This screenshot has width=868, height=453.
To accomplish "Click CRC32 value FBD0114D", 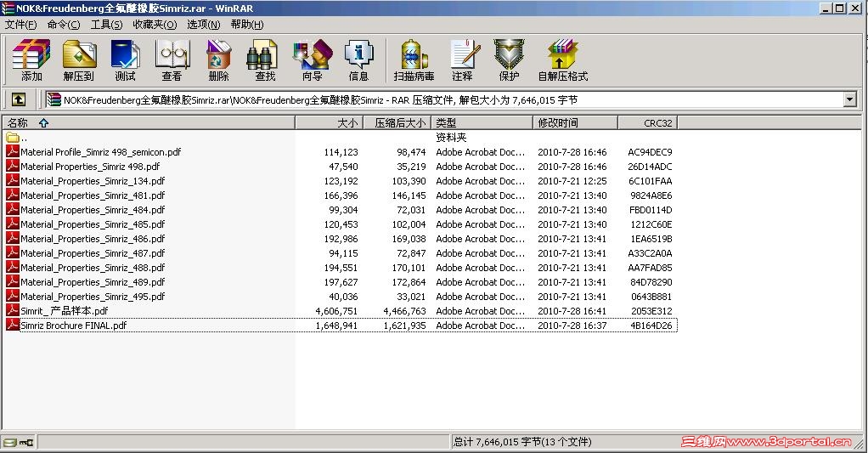I will click(651, 210).
